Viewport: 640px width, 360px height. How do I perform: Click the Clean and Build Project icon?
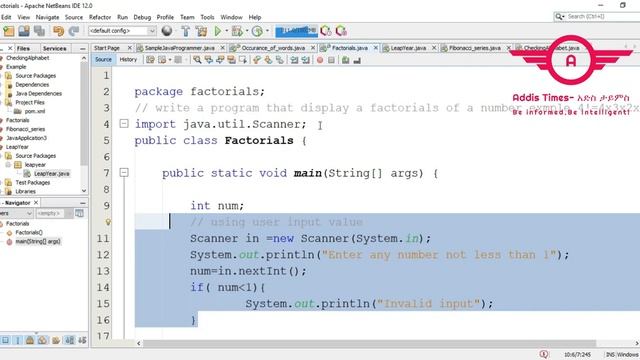201,31
